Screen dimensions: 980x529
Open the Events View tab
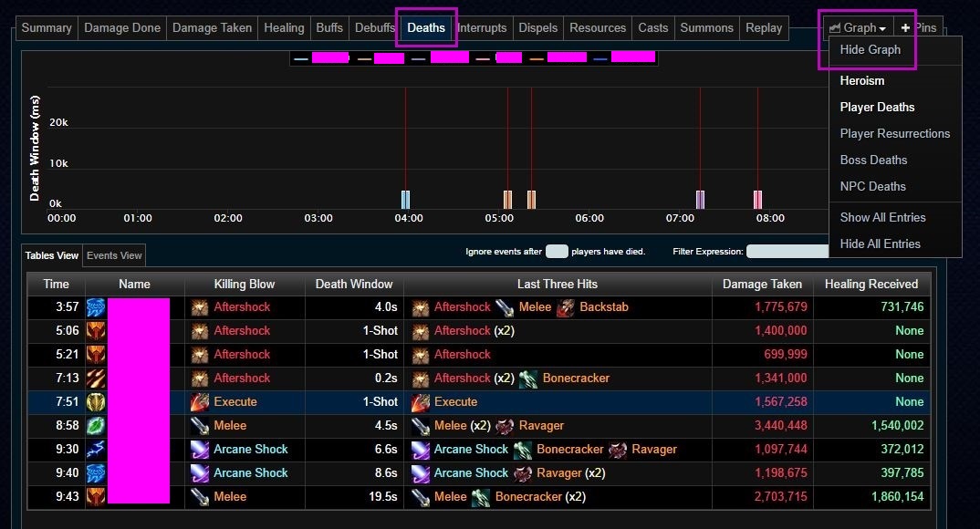point(114,255)
